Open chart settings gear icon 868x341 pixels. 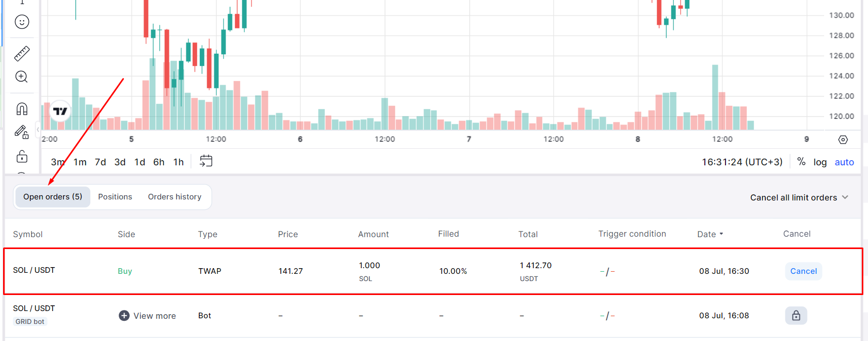[x=843, y=139]
